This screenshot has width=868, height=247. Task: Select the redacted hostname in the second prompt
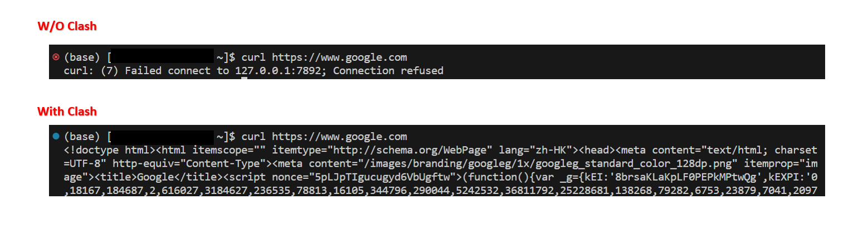click(162, 137)
